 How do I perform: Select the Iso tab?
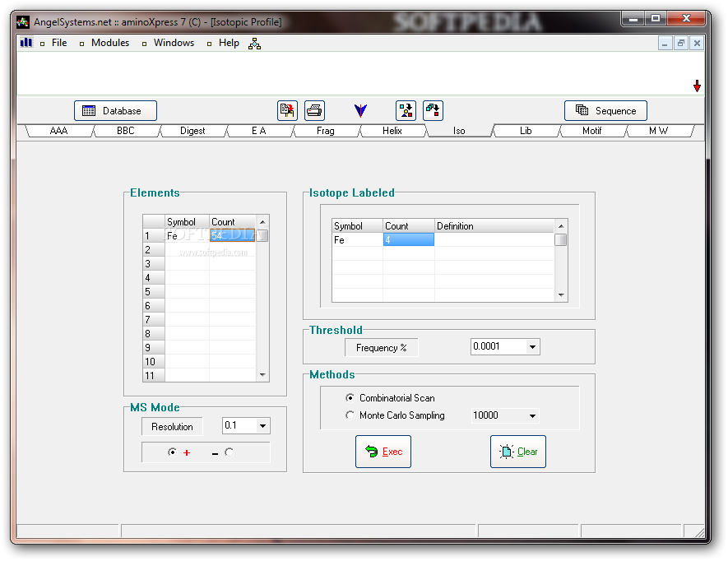459,131
